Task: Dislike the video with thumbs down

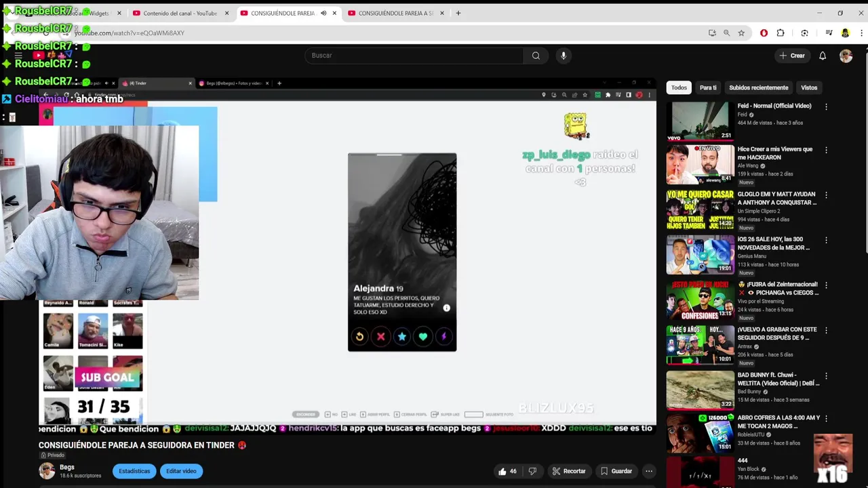Action: click(532, 471)
